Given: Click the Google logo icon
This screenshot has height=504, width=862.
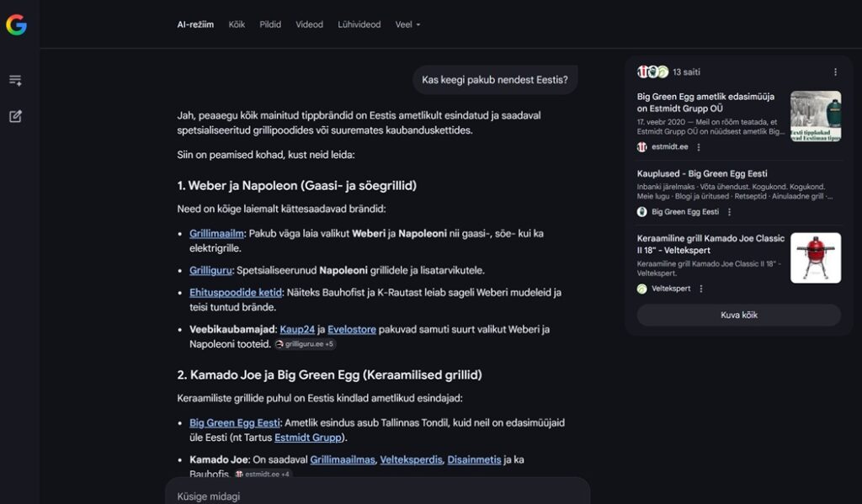Looking at the screenshot, I should click(x=16, y=24).
